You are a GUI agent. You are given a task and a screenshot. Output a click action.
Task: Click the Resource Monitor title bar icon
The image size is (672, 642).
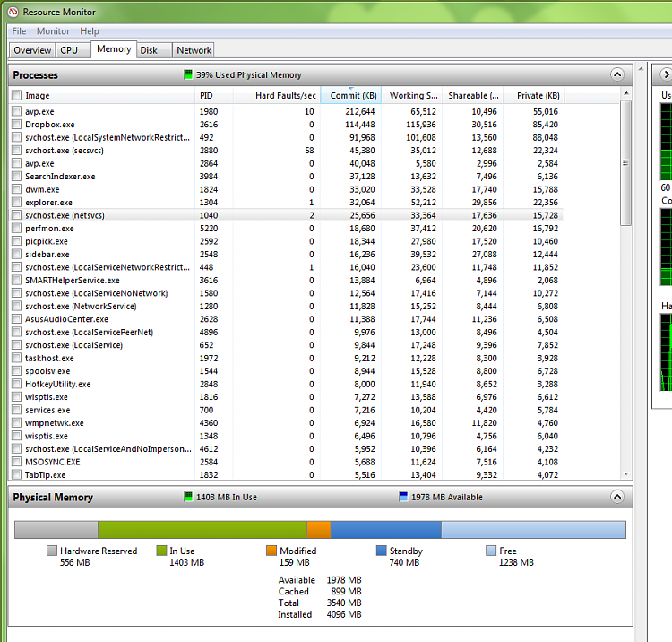pos(13,12)
